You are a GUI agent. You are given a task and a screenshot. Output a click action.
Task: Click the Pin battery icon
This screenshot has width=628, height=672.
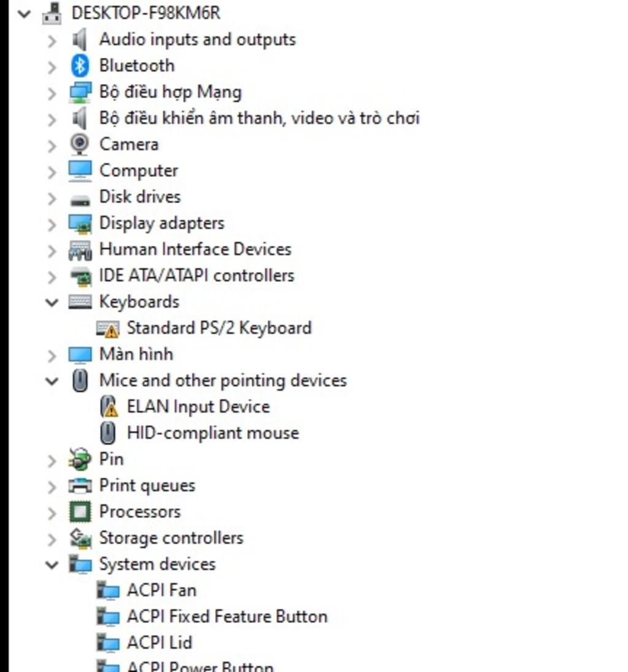tap(80, 459)
